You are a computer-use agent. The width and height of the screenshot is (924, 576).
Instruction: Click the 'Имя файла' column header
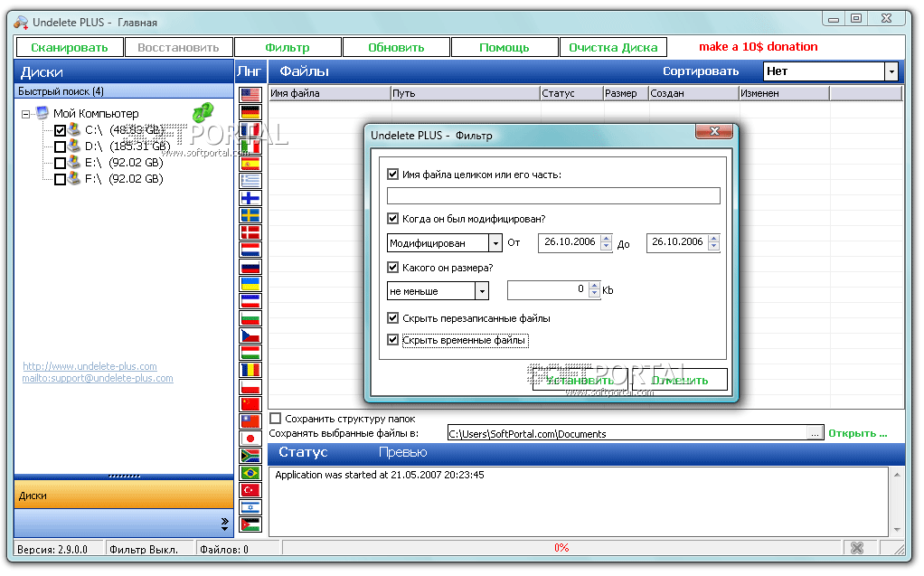(330, 93)
